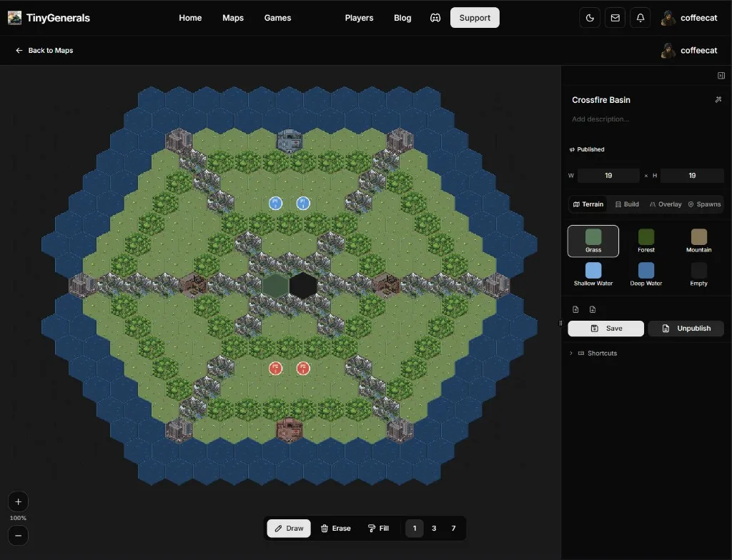Open the Maps menu item
This screenshot has height=560, width=732.
233,18
